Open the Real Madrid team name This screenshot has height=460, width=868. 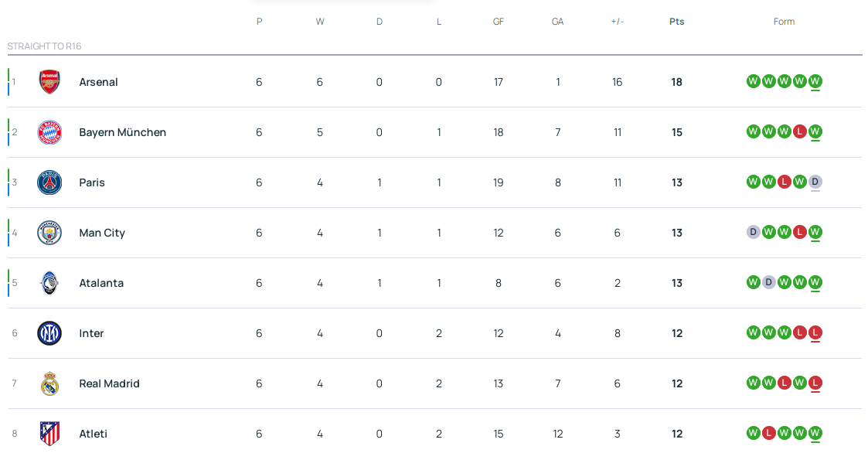pyautogui.click(x=109, y=383)
